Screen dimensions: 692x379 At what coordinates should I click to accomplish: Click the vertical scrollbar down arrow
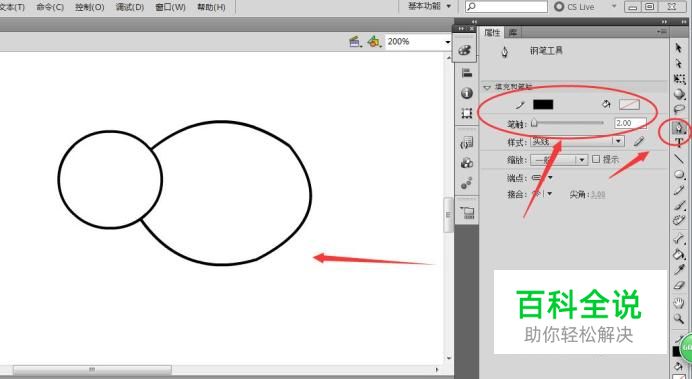(449, 358)
